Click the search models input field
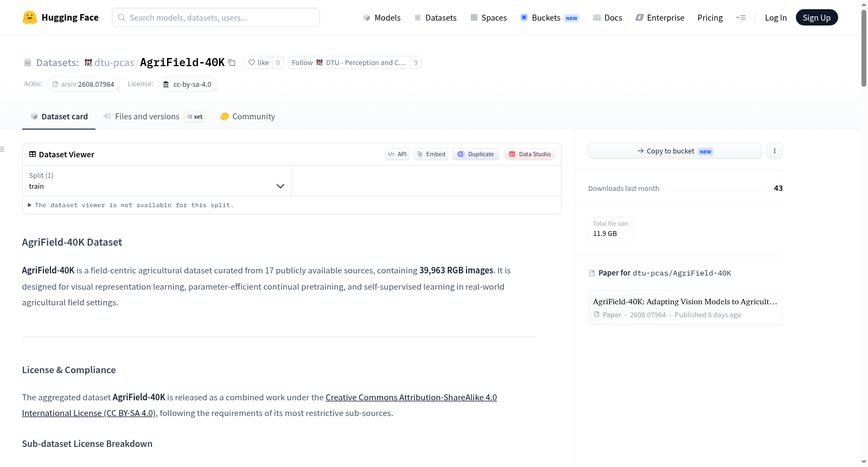868x467 pixels. click(x=216, y=17)
